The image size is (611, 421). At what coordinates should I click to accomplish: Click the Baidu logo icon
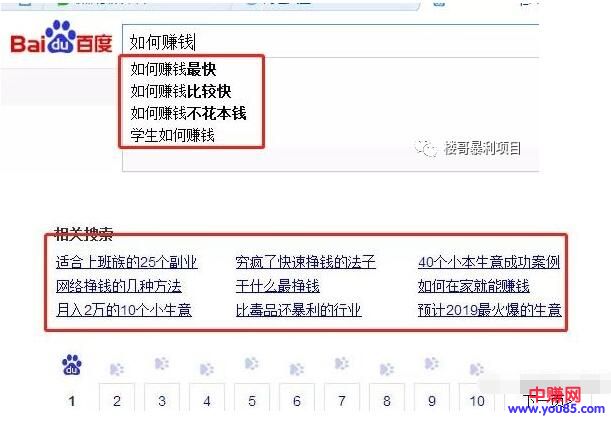[x=57, y=41]
